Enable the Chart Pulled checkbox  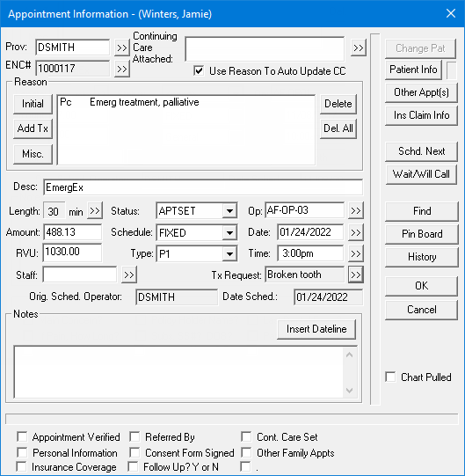[390, 377]
